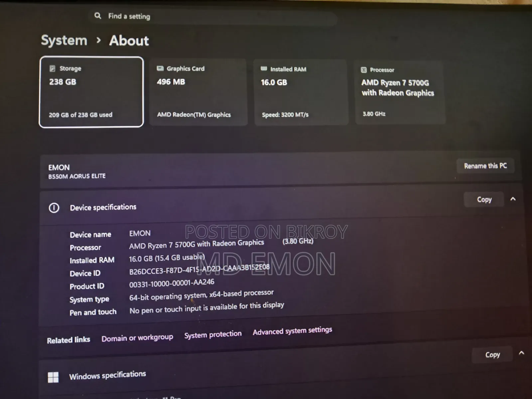Click Rename this PC button
The image size is (532, 399).
click(485, 166)
